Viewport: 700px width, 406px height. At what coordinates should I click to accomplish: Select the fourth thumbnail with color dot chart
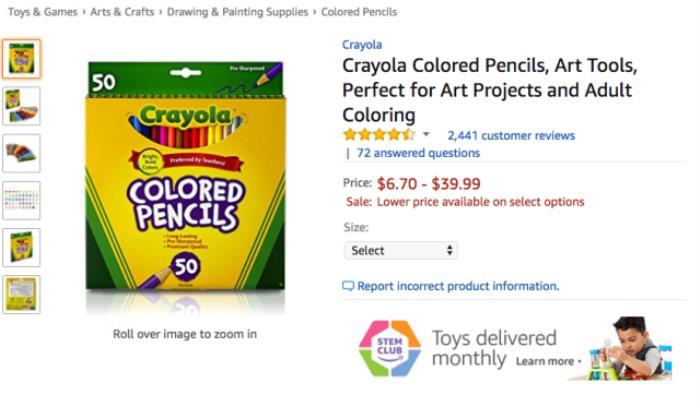tap(21, 200)
